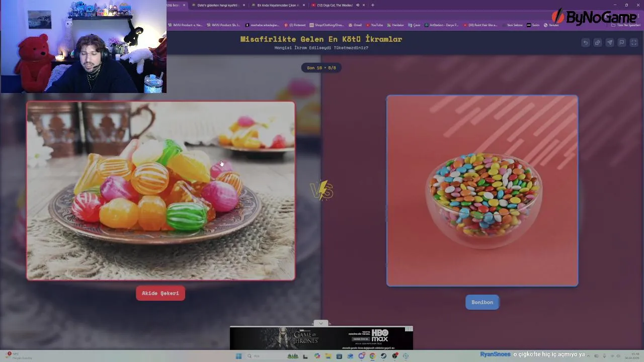The width and height of the screenshot is (644, 362).
Task: Click the paper plane send icon
Action: coord(610,43)
